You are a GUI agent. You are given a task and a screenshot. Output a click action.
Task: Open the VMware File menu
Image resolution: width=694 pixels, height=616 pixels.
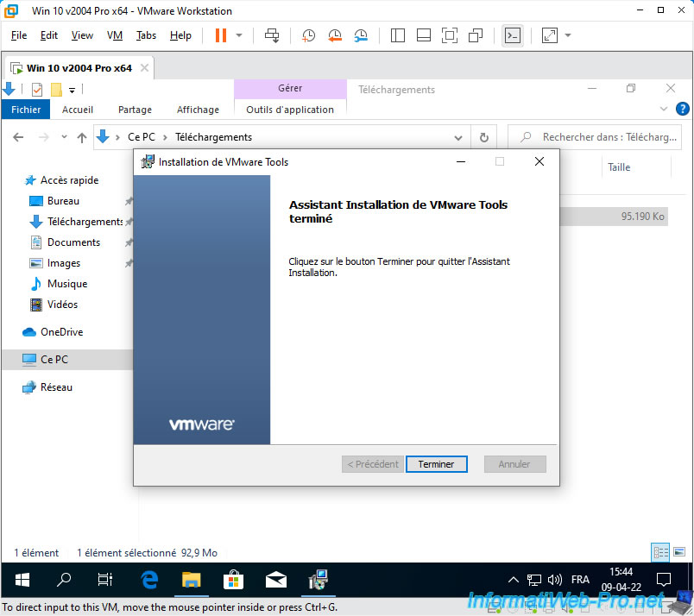pyautogui.click(x=19, y=35)
